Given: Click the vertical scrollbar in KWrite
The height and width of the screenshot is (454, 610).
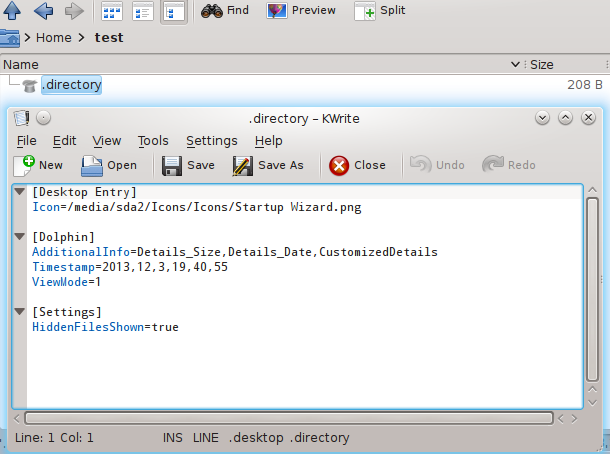Looking at the screenshot, I should click(x=592, y=289).
